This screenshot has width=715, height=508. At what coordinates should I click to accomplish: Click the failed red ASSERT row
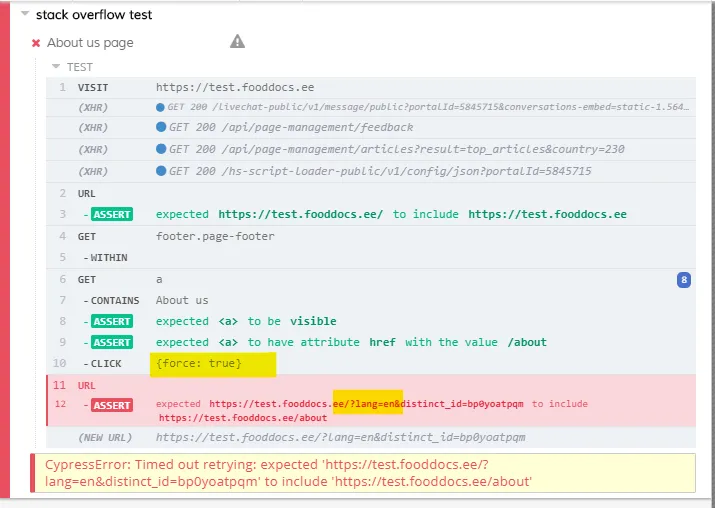(x=370, y=410)
